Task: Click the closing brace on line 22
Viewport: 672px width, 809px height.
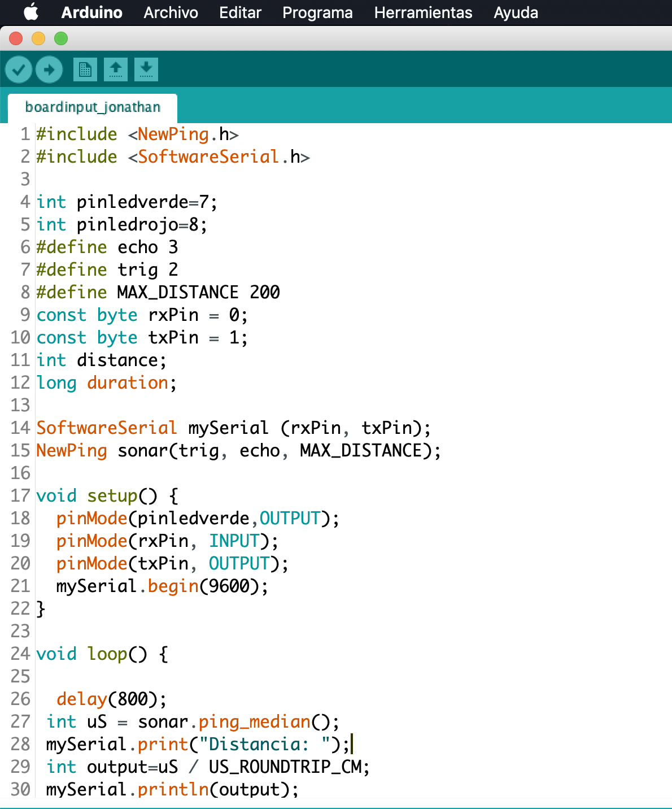Action: click(41, 609)
